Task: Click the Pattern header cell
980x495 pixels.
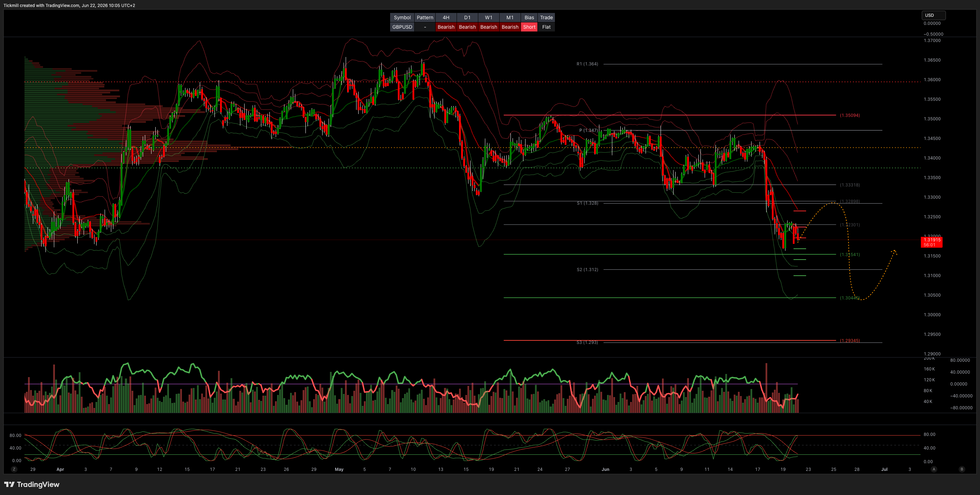Action: pyautogui.click(x=425, y=17)
